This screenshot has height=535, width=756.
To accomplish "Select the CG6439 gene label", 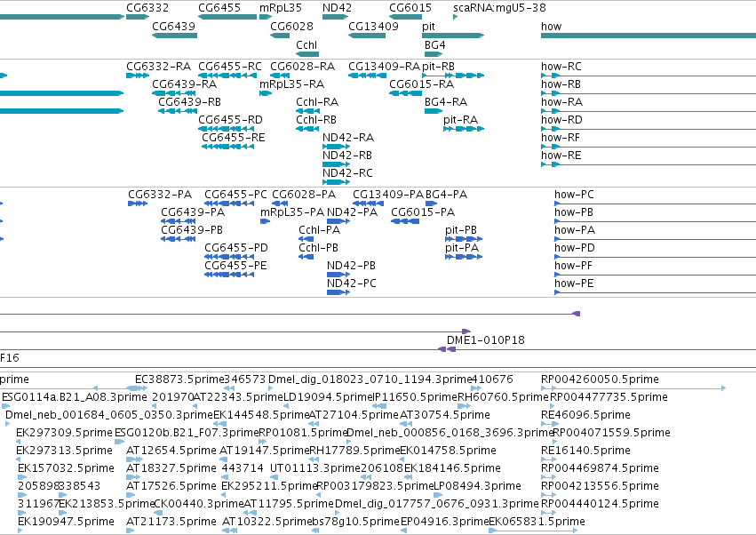I will pos(173,26).
